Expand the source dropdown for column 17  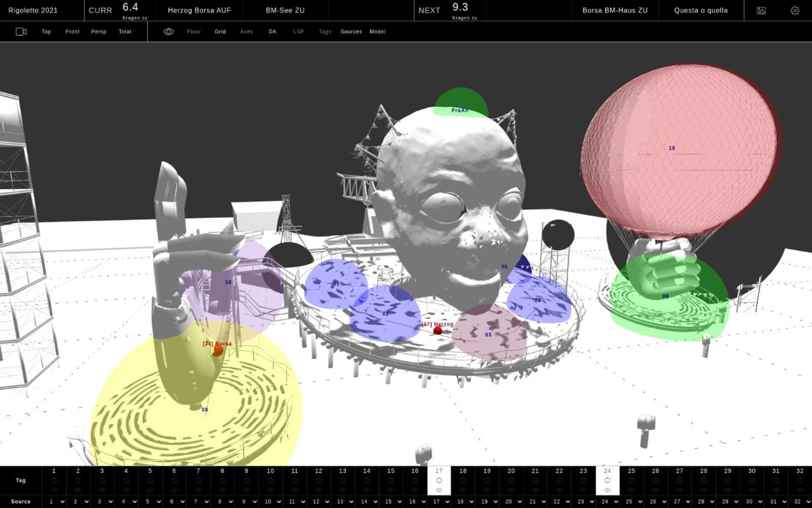(442, 501)
